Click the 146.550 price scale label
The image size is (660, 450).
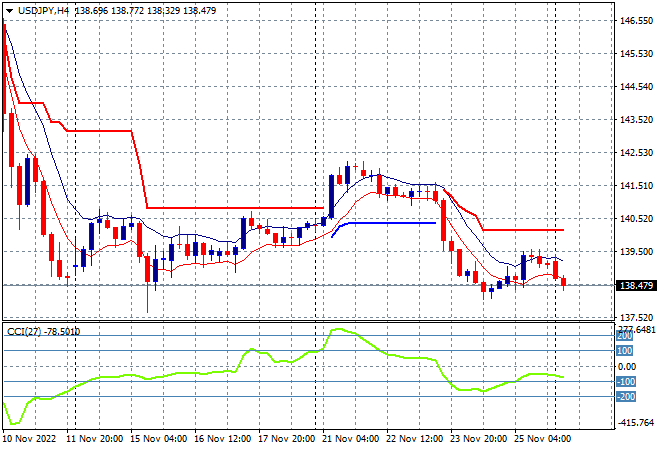636,21
